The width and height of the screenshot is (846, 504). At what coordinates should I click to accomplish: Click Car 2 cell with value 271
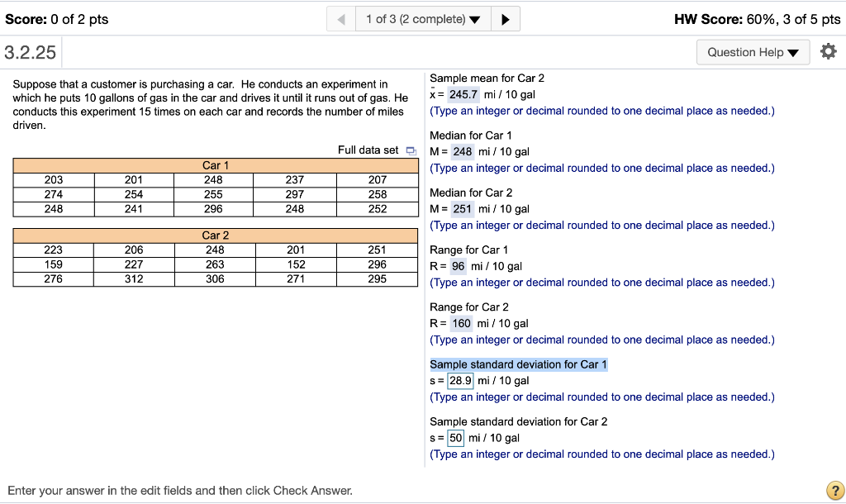pos(296,279)
